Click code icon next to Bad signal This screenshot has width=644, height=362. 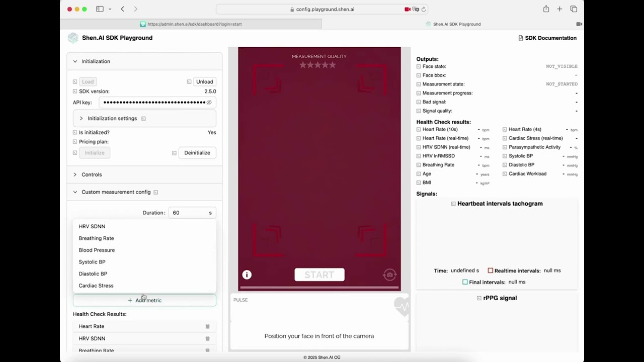click(419, 102)
